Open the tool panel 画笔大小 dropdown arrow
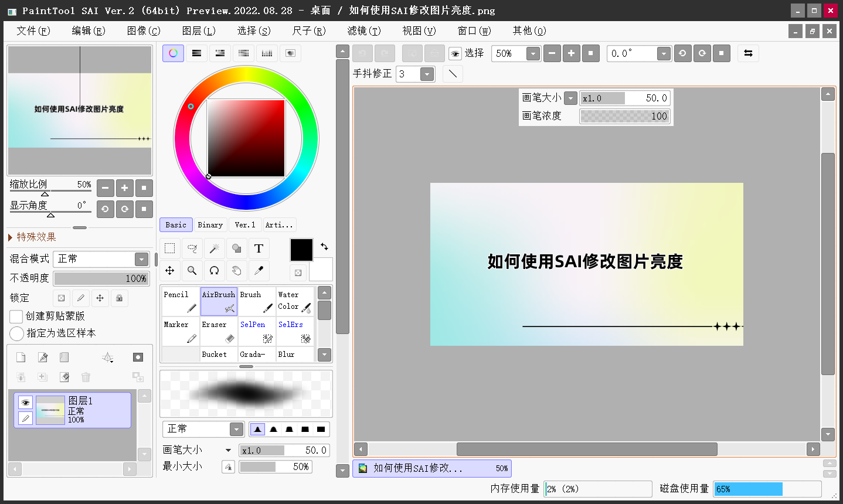The height and width of the screenshot is (504, 843). [x=229, y=450]
